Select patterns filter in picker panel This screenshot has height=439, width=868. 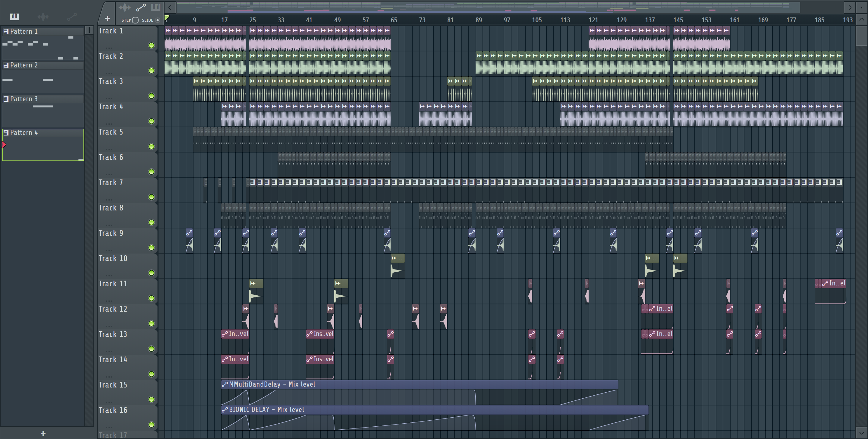(14, 17)
